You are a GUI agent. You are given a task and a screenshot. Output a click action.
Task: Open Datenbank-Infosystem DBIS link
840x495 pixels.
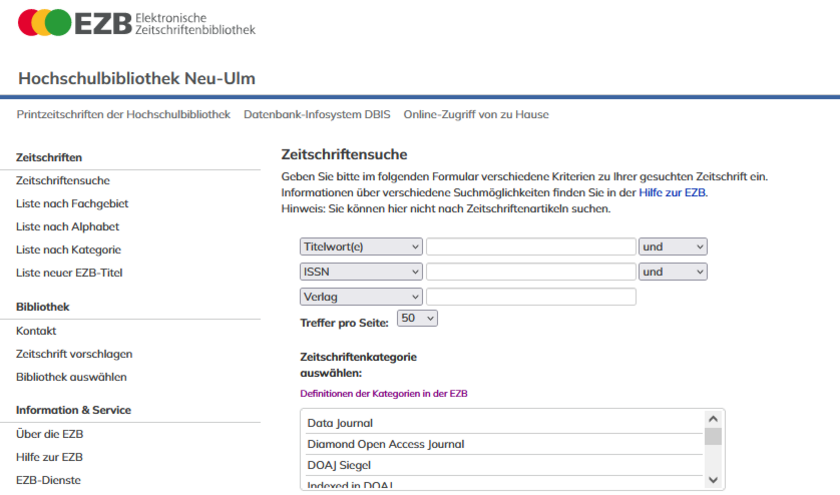[x=317, y=114]
